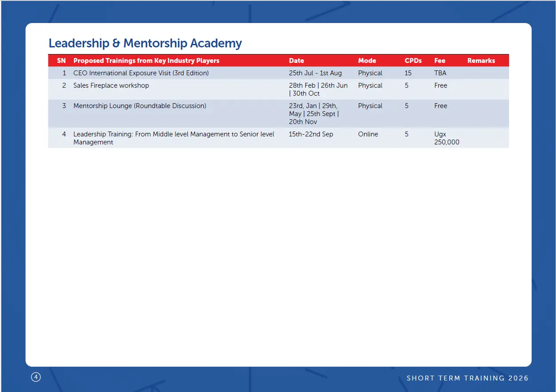The width and height of the screenshot is (556, 392).
Task: Select the Sales Fireplace workshop entry
Action: click(x=111, y=85)
